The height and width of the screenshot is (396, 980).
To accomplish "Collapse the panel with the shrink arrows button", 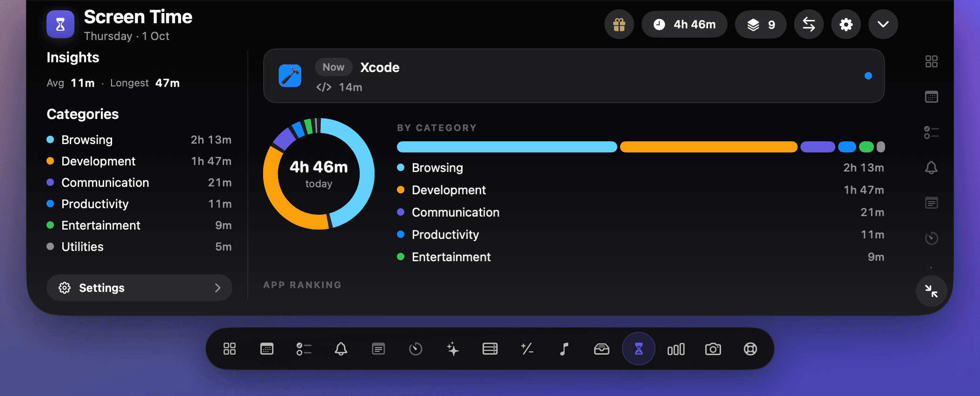I will coord(931,291).
